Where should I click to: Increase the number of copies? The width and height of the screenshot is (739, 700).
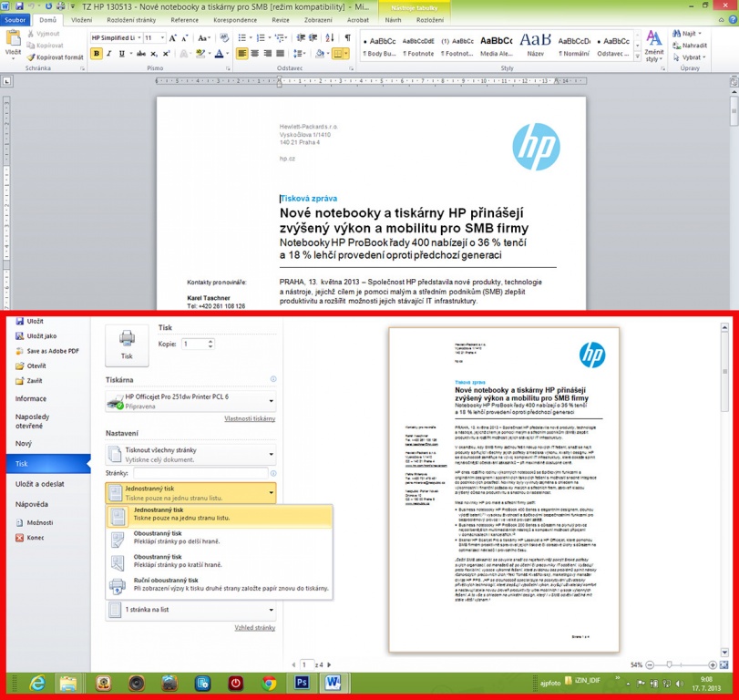point(210,341)
